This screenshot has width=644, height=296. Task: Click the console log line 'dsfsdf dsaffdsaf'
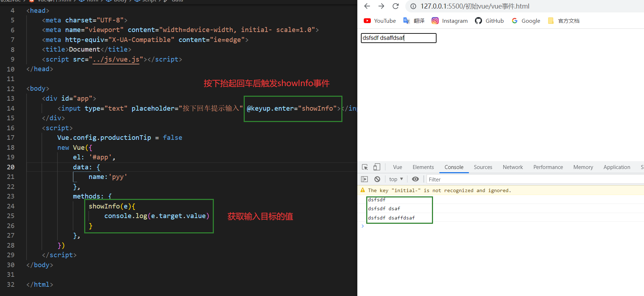point(391,218)
